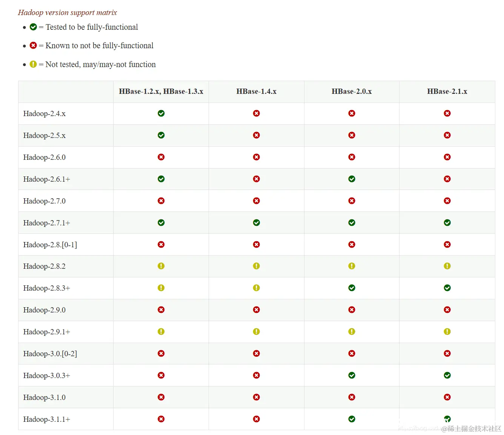Click check icon for Hadoop-3.0.3+ under HBase-2.1.x
The image size is (504, 435).
tap(447, 375)
